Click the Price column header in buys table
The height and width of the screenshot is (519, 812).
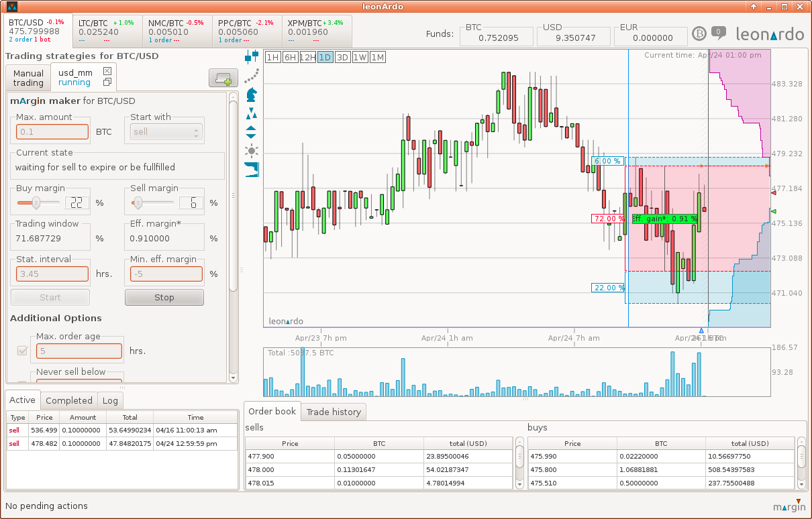[572, 443]
